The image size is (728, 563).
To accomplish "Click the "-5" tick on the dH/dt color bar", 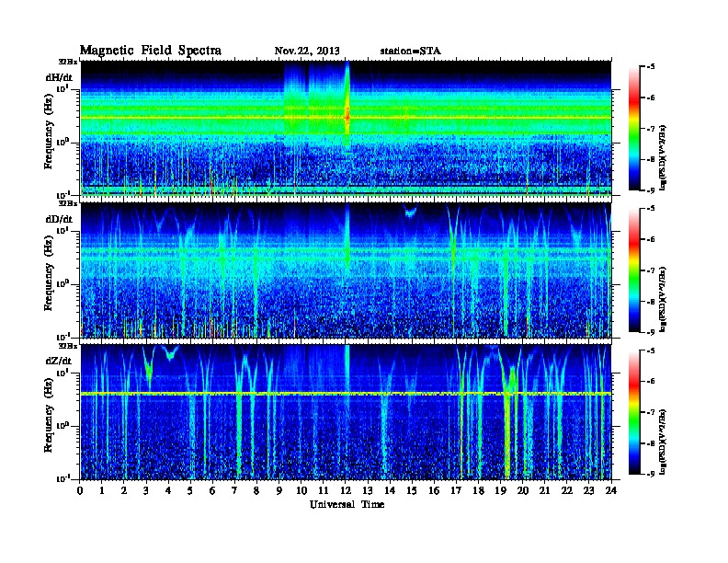I will pyautogui.click(x=651, y=67).
